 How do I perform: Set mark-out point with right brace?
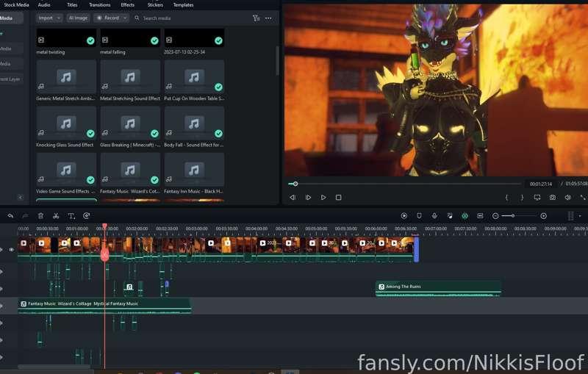tap(522, 198)
